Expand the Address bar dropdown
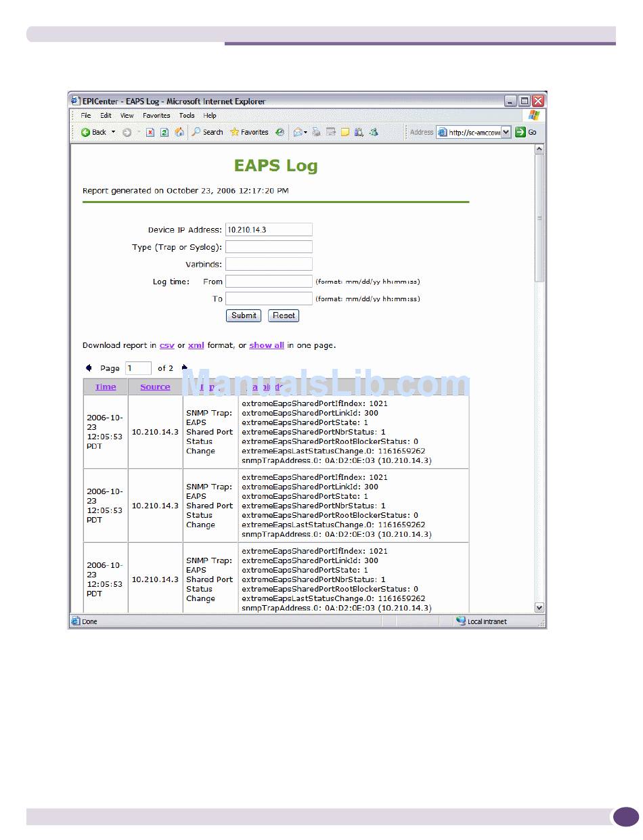 pyautogui.click(x=506, y=133)
